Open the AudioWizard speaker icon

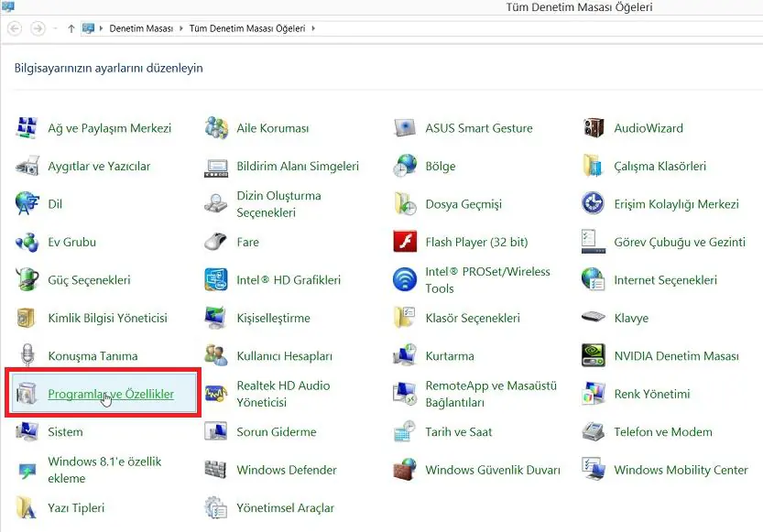(x=594, y=128)
